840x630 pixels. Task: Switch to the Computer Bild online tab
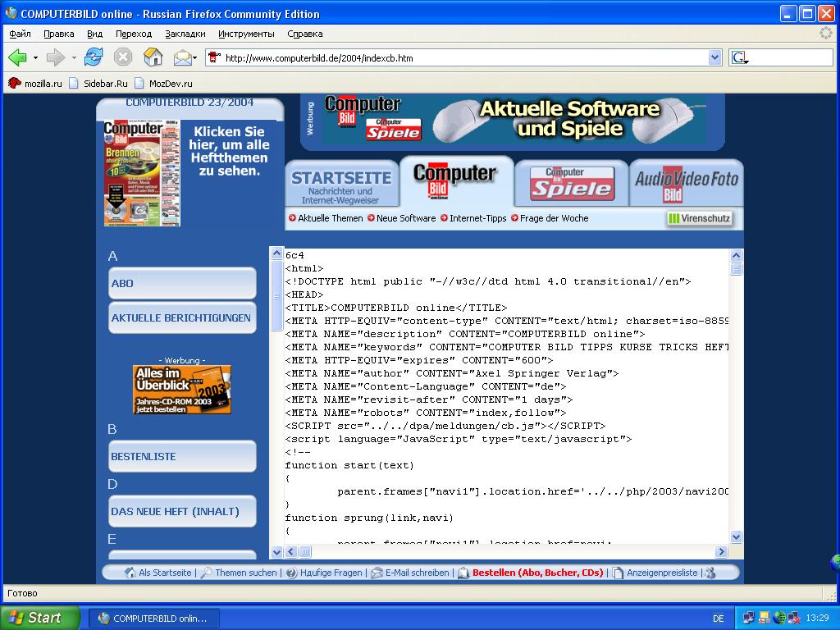coord(455,181)
